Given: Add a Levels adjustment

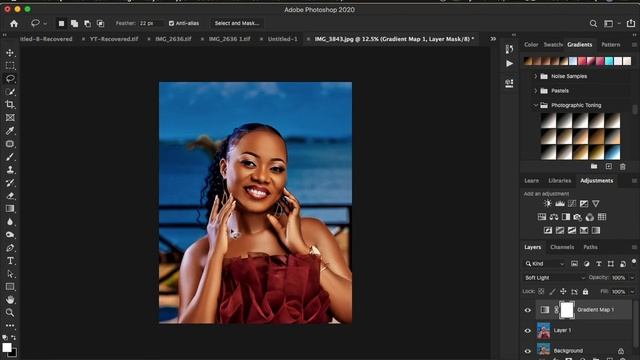Looking at the screenshot, I should [x=560, y=203].
